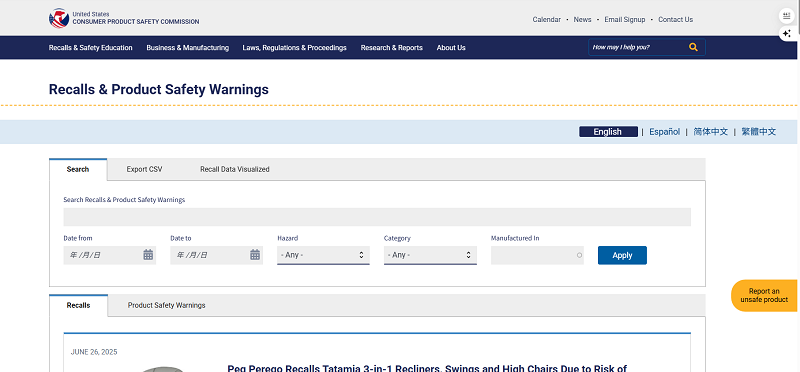Open the Contact Us link
The image size is (800, 372).
676,19
